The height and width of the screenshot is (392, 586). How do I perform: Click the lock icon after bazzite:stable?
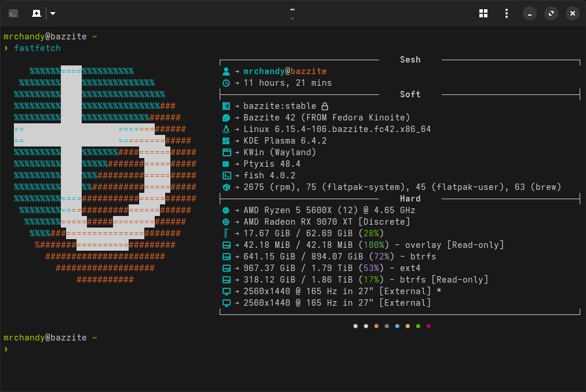[x=325, y=106]
